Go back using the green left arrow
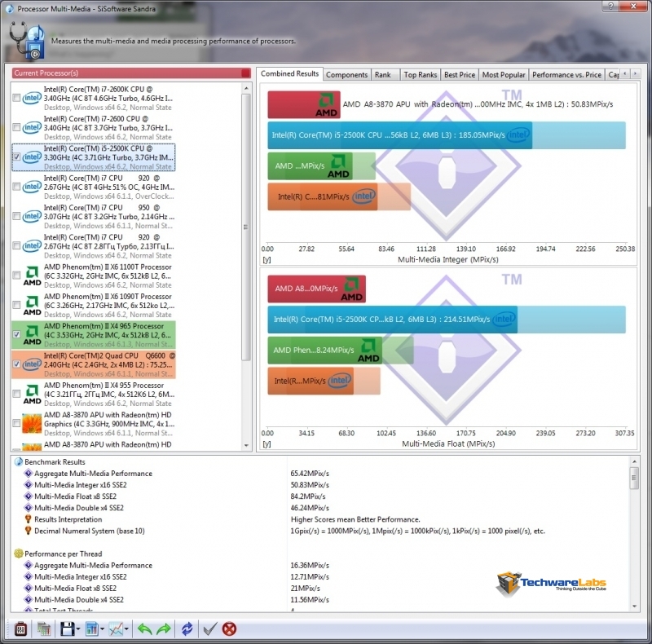This screenshot has width=652, height=644. (x=144, y=629)
